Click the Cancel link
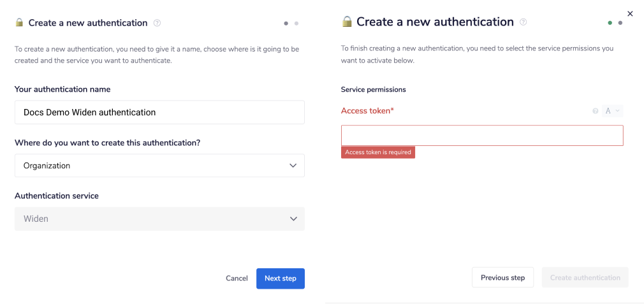Viewport: 644px width, 304px height. (x=237, y=279)
